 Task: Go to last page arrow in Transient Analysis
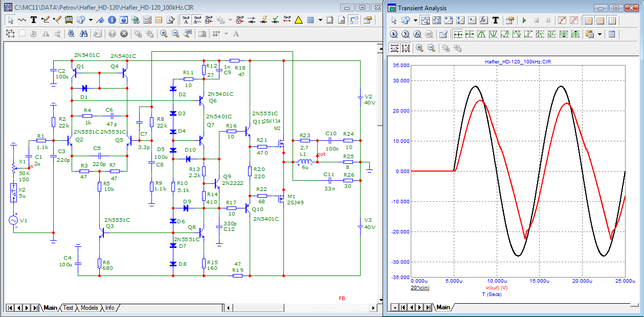pyautogui.click(x=428, y=307)
